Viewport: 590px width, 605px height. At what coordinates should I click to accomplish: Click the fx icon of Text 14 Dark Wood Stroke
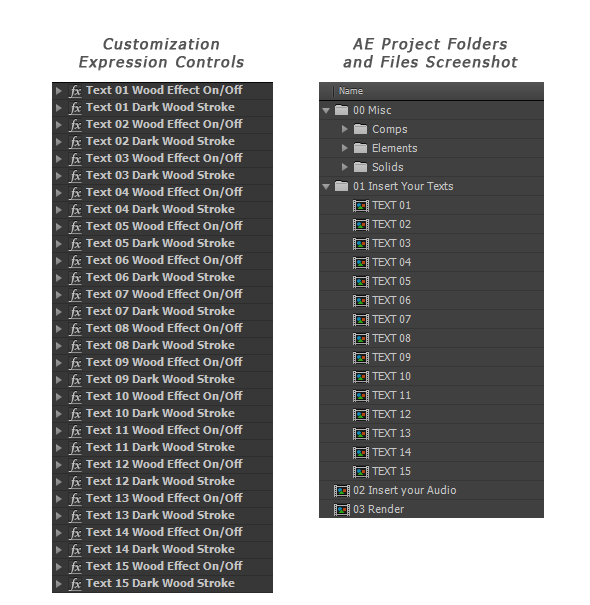click(x=75, y=550)
